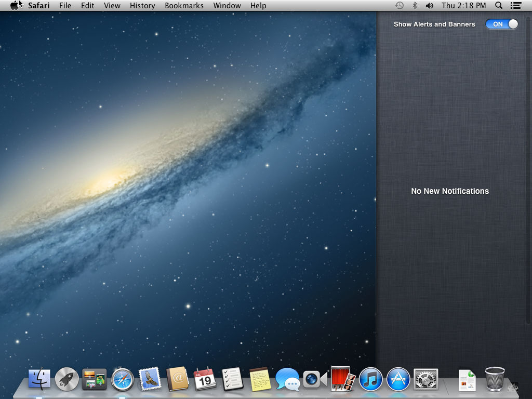Open the History menu

[142, 6]
